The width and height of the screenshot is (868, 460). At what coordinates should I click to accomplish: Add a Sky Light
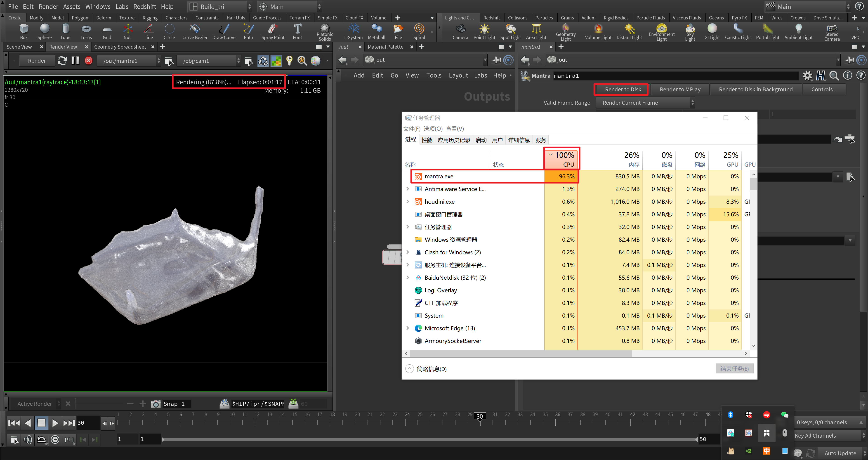click(690, 32)
